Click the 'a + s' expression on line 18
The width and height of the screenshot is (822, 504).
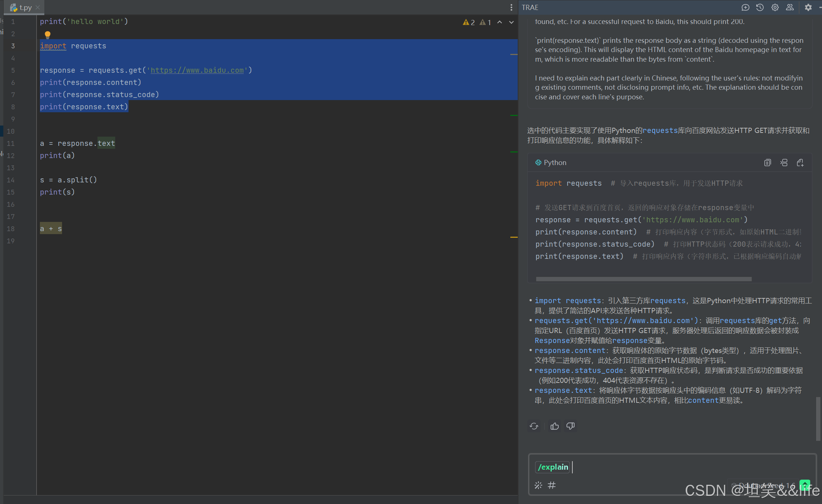pyautogui.click(x=51, y=229)
